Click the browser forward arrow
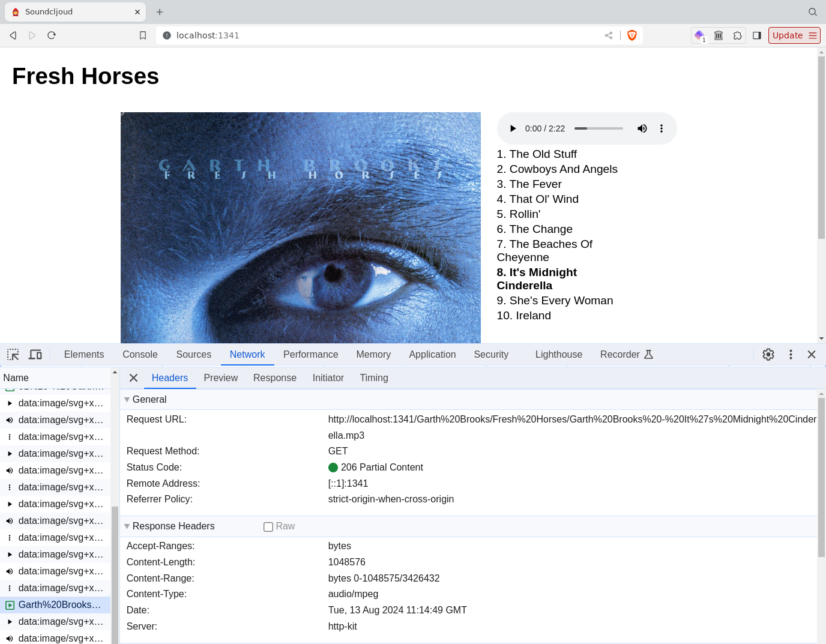 [x=32, y=35]
